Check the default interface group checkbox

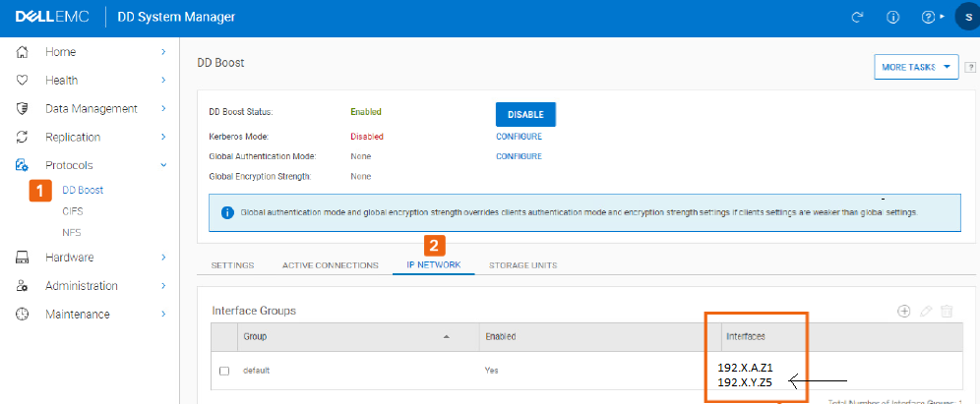click(x=224, y=371)
